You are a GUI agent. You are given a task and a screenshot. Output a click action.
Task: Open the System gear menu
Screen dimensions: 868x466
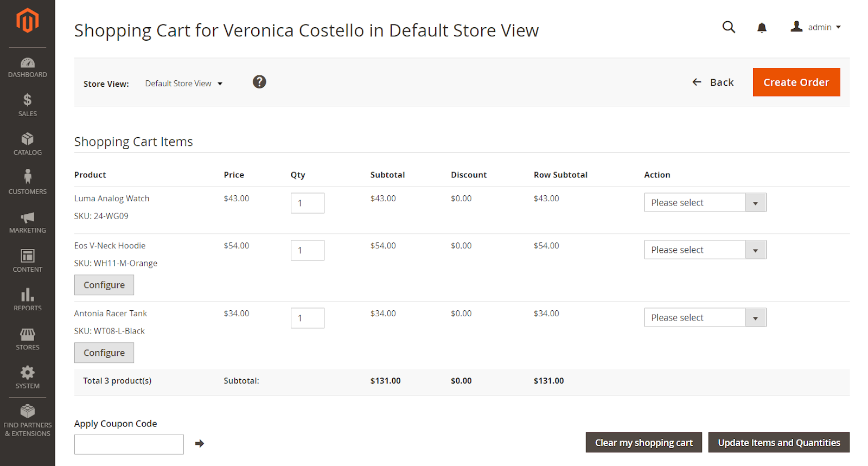tap(27, 377)
